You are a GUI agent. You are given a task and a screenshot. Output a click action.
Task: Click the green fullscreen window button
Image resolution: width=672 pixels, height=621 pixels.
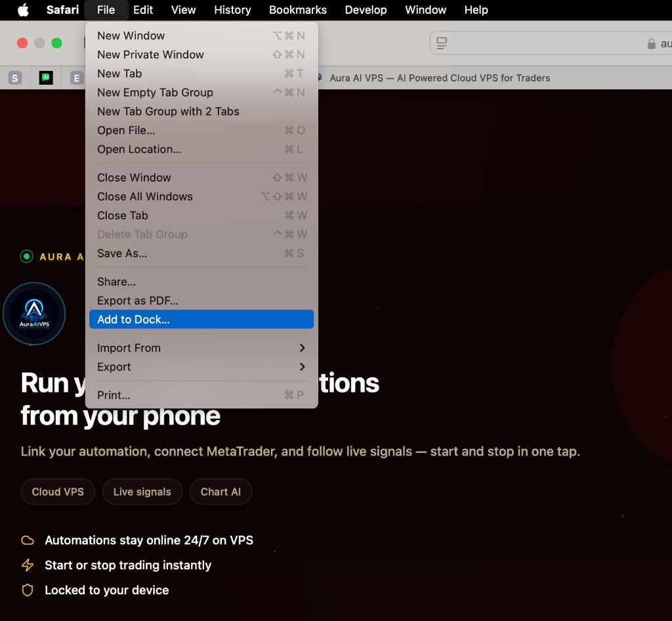56,43
